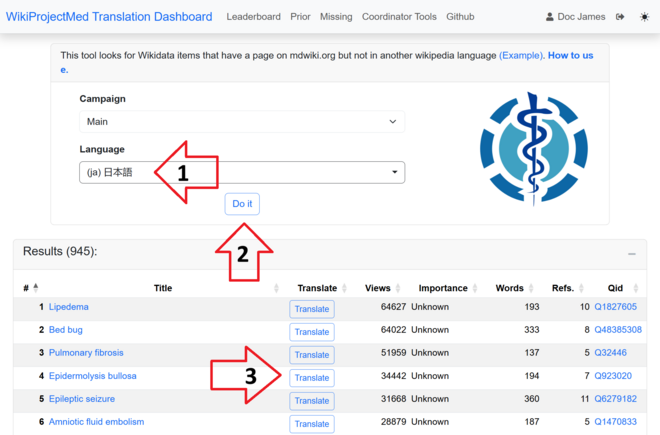Image resolution: width=660 pixels, height=435 pixels.
Task: Open the Leaderboard menu item
Action: click(253, 17)
